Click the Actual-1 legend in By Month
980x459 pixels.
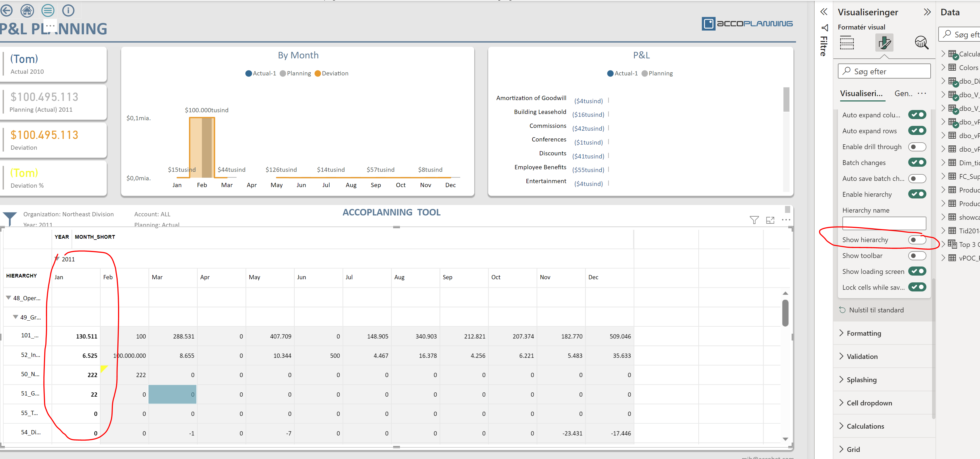[261, 73]
